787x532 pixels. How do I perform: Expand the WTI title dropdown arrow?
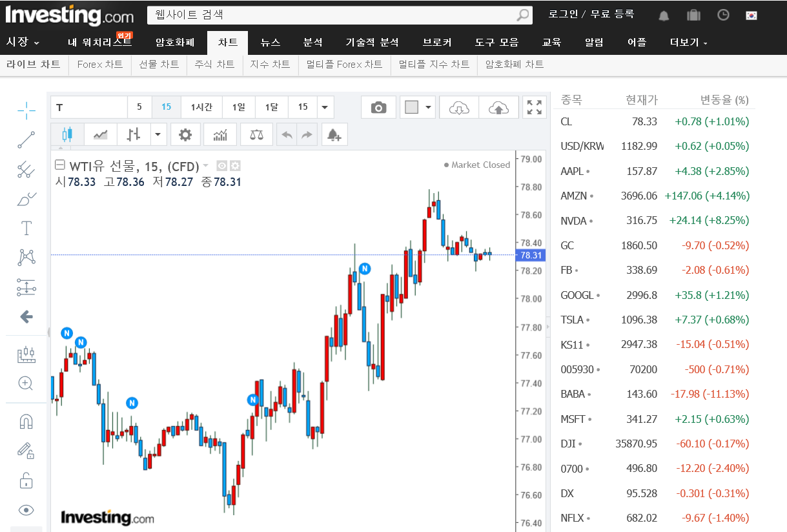point(205,165)
